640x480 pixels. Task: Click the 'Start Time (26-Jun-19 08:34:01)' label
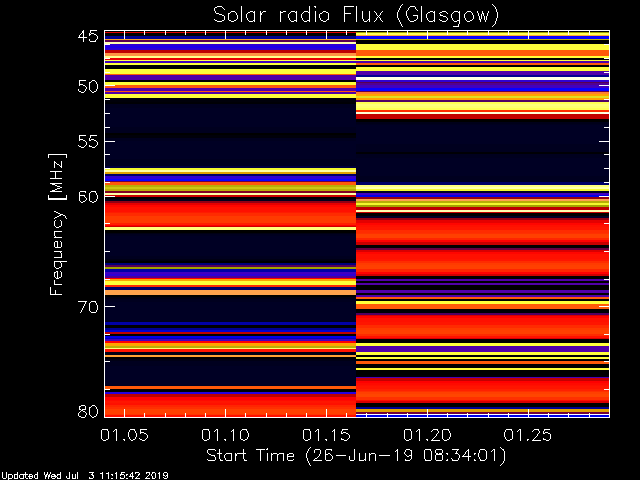[356, 456]
